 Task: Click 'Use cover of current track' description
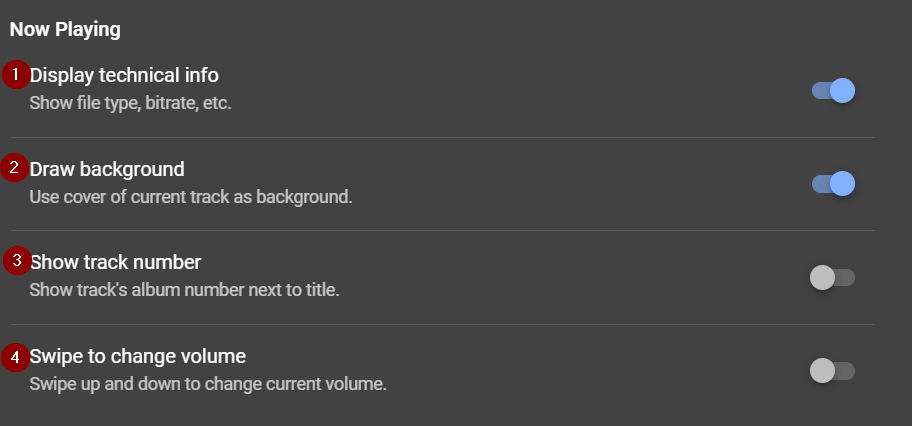click(190, 196)
